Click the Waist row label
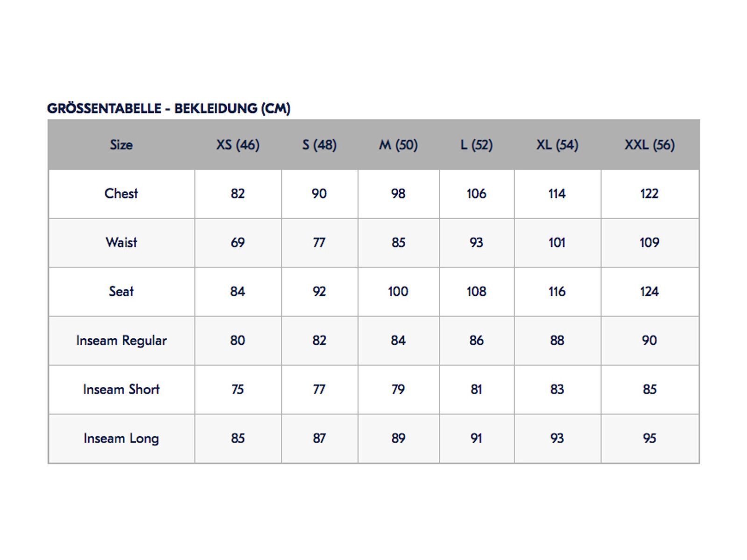Viewport: 747px width, 560px height. tap(121, 243)
